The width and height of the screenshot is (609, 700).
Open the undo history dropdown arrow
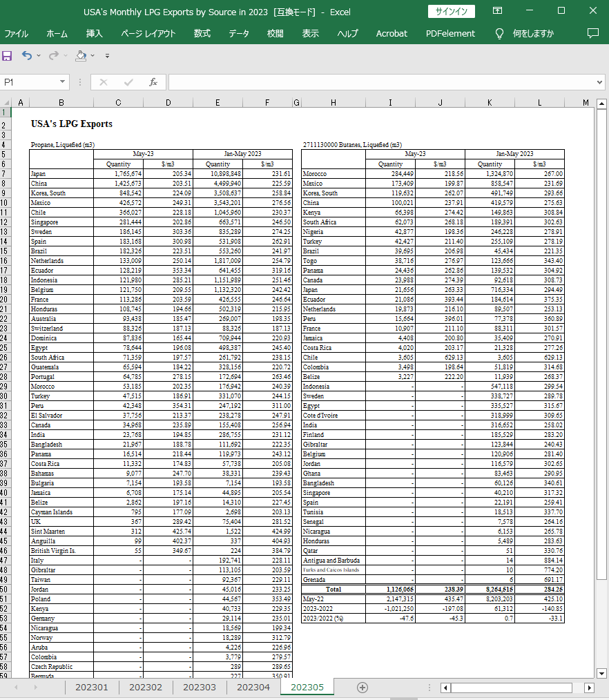pyautogui.click(x=39, y=56)
